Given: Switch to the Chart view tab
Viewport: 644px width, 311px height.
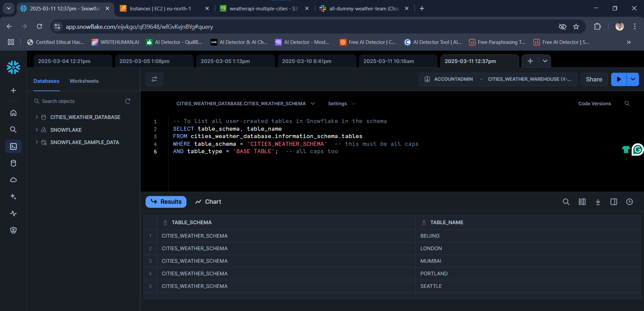Looking at the screenshot, I should pyautogui.click(x=208, y=202).
